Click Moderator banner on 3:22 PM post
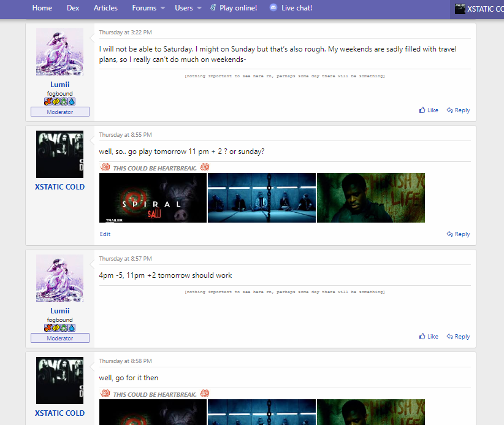The height and width of the screenshot is (425, 504). (x=60, y=112)
